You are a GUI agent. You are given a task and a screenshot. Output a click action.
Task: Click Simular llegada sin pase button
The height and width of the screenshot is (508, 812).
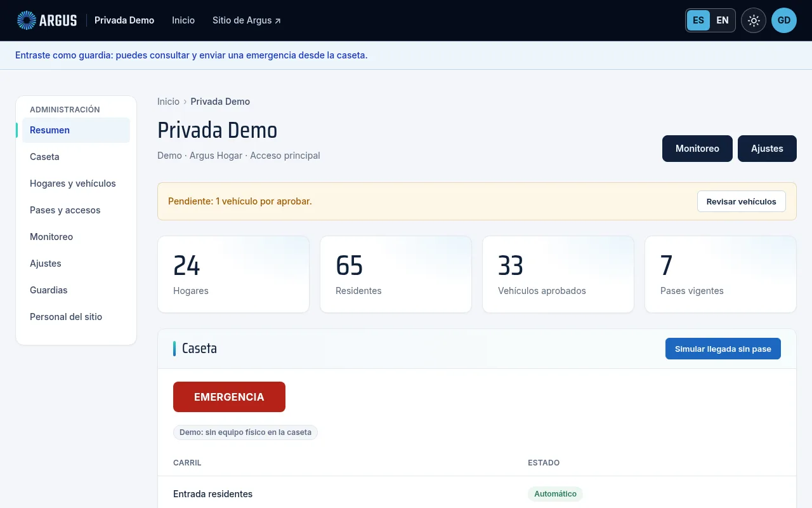[x=723, y=349]
